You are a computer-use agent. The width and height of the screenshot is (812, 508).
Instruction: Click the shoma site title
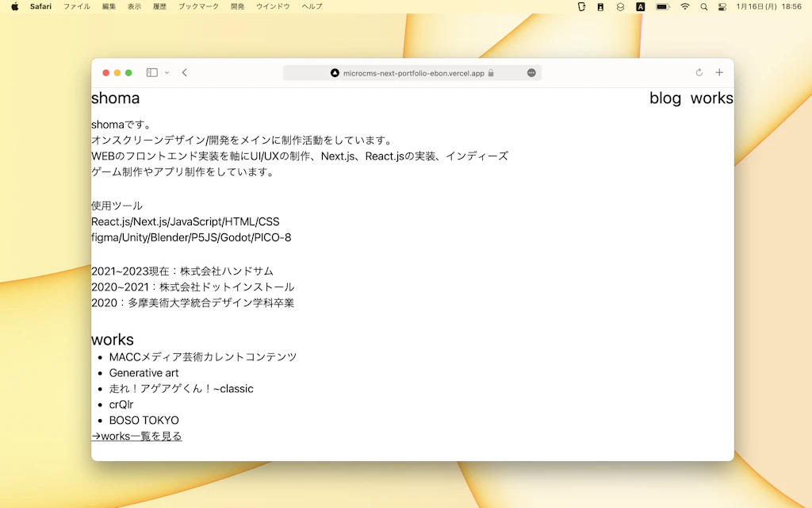point(115,98)
